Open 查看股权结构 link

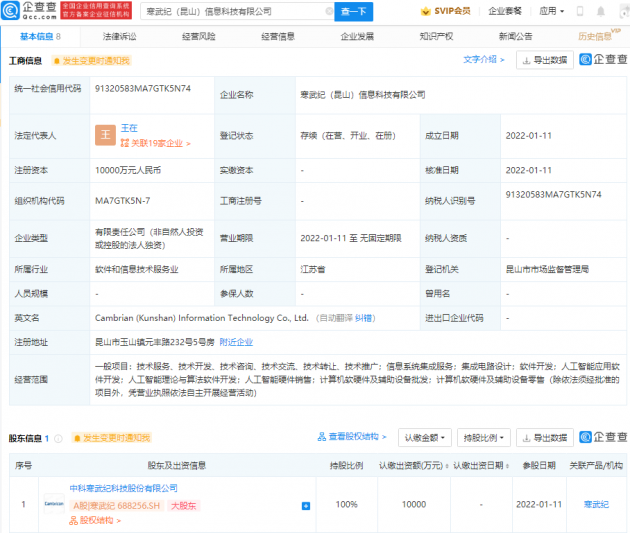click(352, 437)
